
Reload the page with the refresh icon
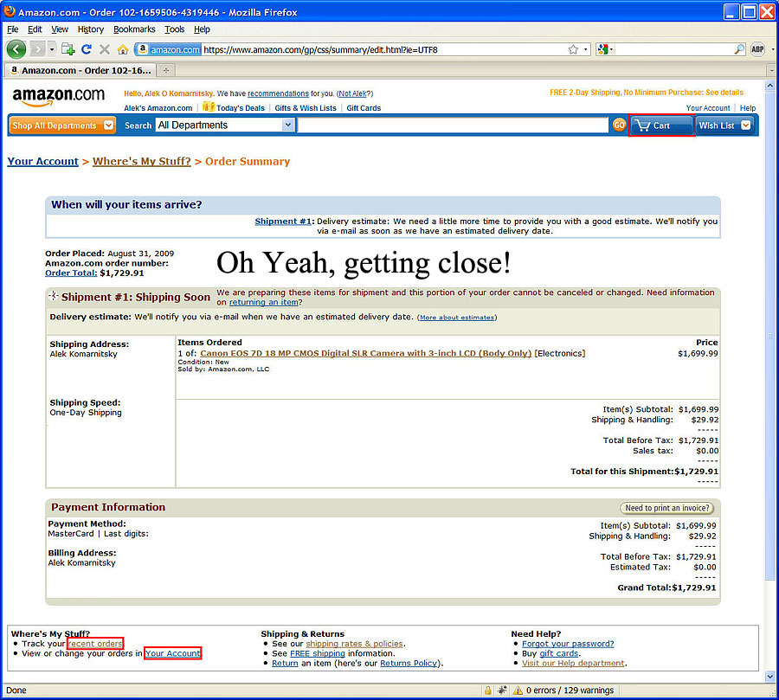point(87,49)
